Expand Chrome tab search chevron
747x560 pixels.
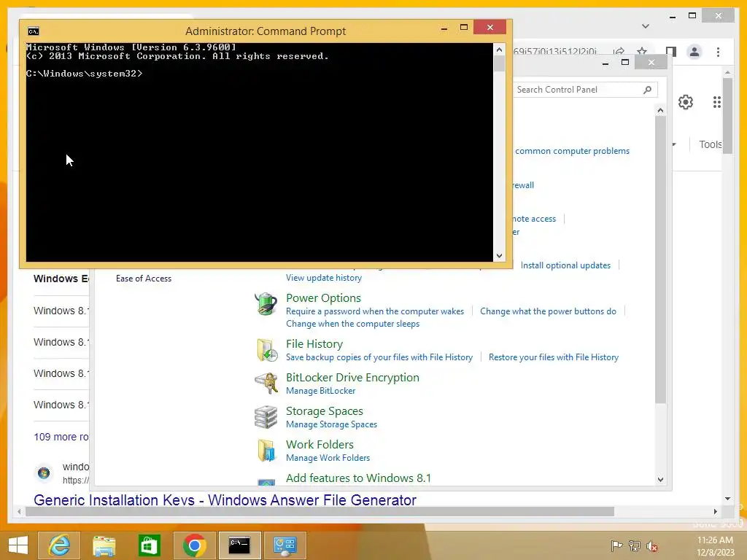[x=646, y=26]
